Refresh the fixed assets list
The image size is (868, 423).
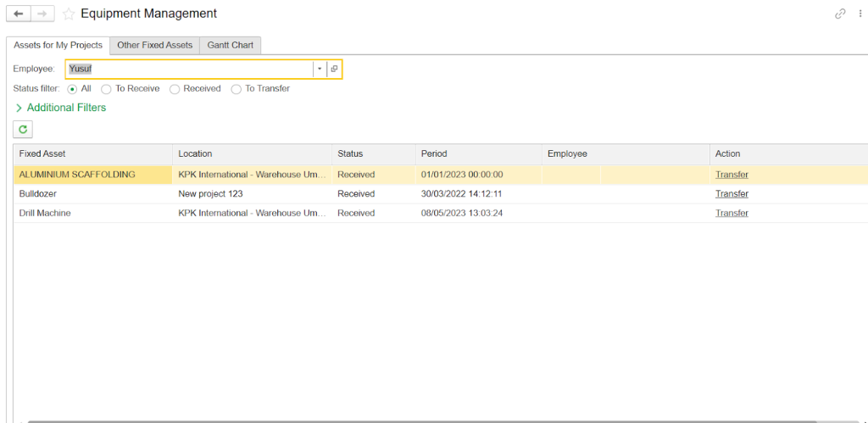coord(23,130)
